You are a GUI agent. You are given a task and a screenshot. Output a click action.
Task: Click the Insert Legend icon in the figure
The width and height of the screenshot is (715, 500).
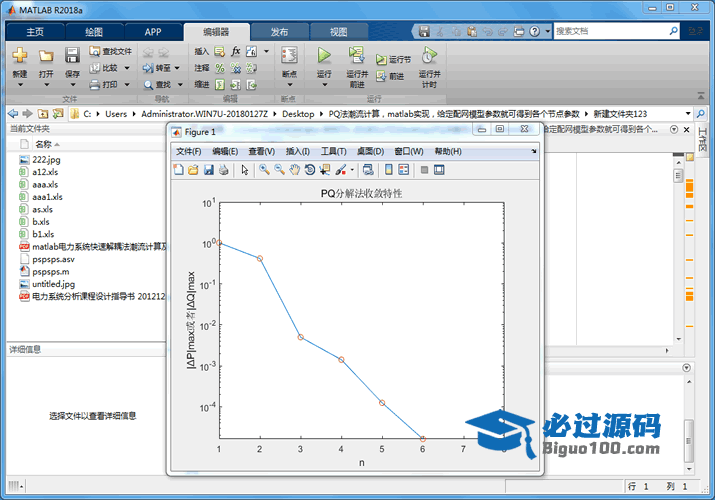[x=404, y=170]
